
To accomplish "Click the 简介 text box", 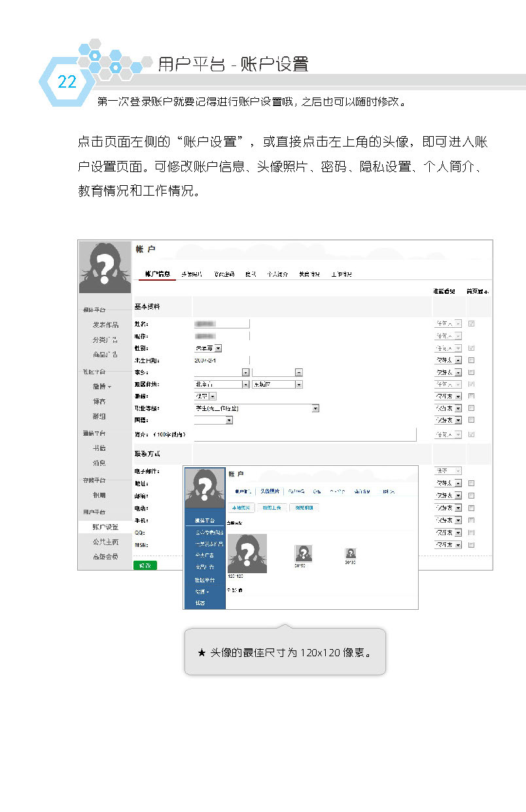I will (305, 434).
